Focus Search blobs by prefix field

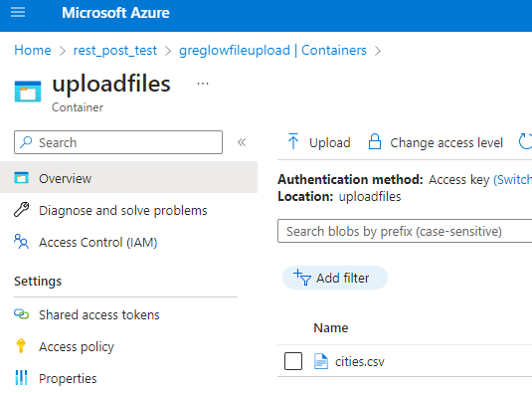coord(405,231)
